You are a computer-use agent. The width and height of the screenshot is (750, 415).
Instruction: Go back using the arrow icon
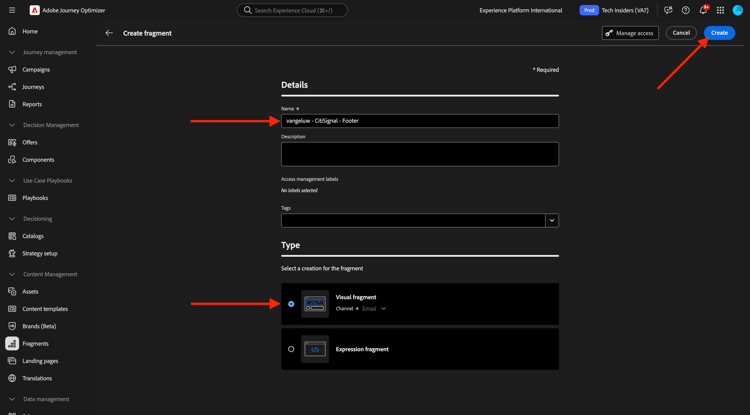(x=109, y=33)
